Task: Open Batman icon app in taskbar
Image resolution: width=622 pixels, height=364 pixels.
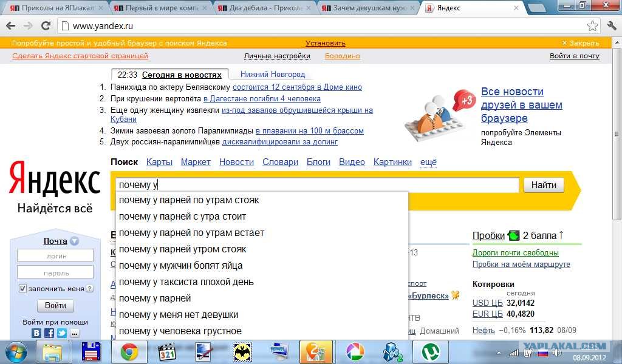Action: tap(242, 352)
